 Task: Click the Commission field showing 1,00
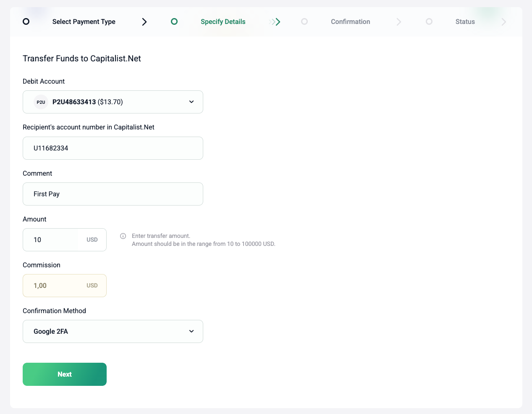(65, 286)
